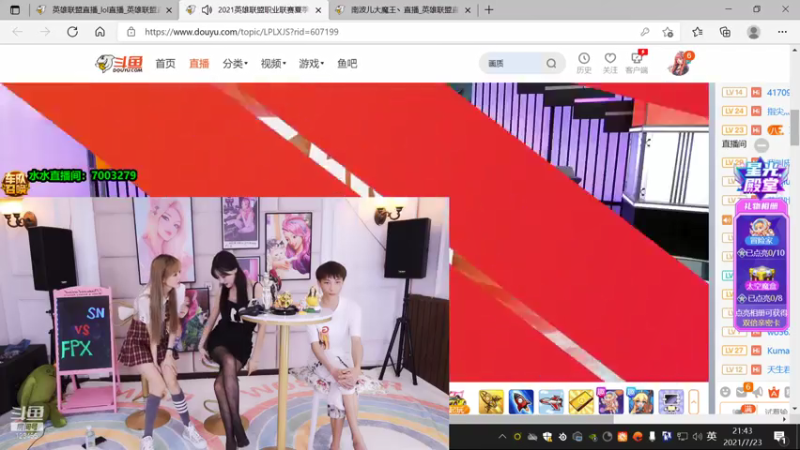800x450 pixels.
Task: Open the Windows notification center
Action: 780,437
